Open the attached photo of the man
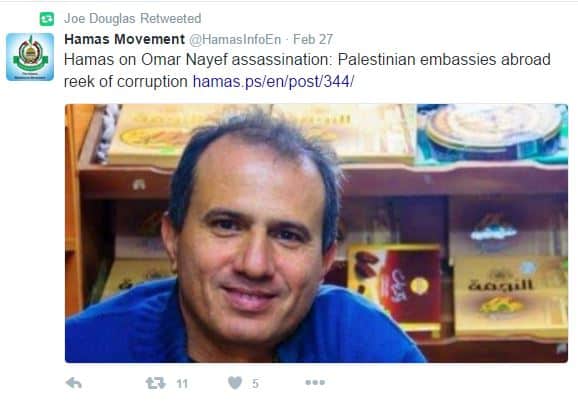 click(316, 233)
